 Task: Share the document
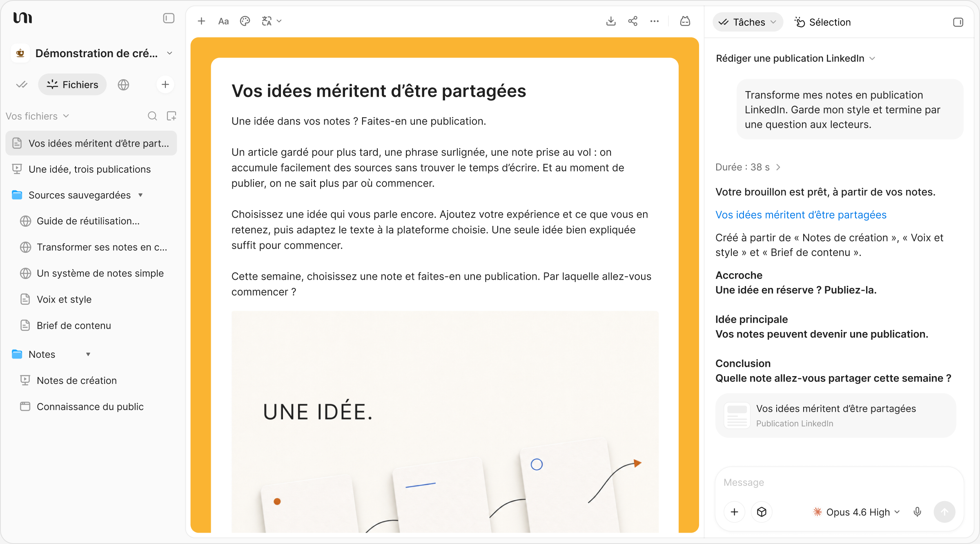click(633, 21)
